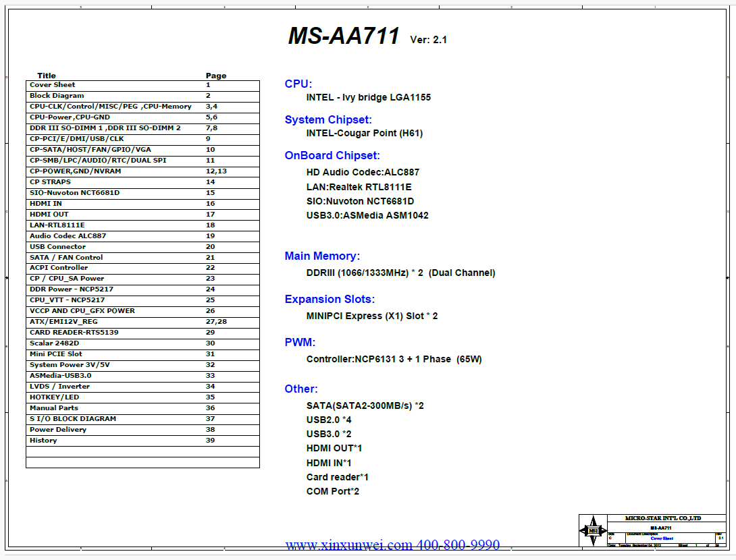Select 'LAN-RTL8111E' entry
This screenshot has height=560, width=736.
(142, 225)
